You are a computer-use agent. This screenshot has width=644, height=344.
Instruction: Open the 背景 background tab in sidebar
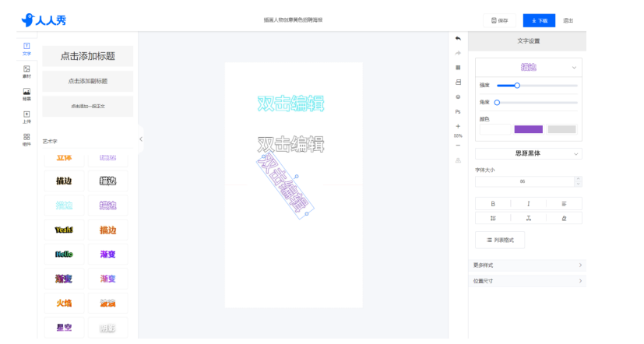pos(26,94)
